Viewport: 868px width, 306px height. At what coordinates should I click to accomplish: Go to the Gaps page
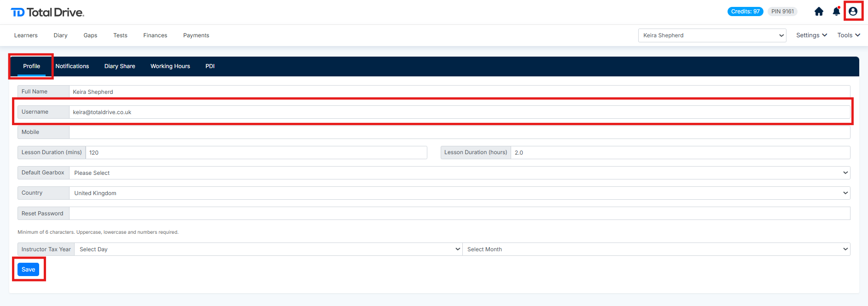coord(90,35)
